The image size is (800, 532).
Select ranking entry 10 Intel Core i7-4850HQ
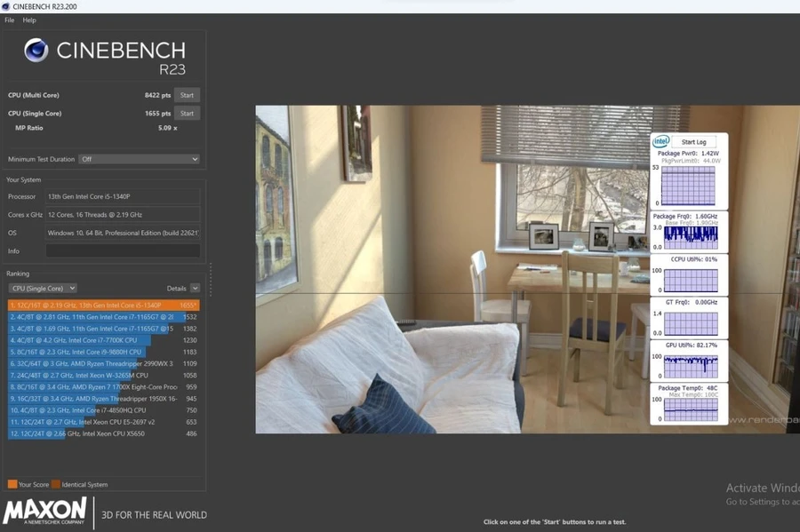(x=104, y=410)
